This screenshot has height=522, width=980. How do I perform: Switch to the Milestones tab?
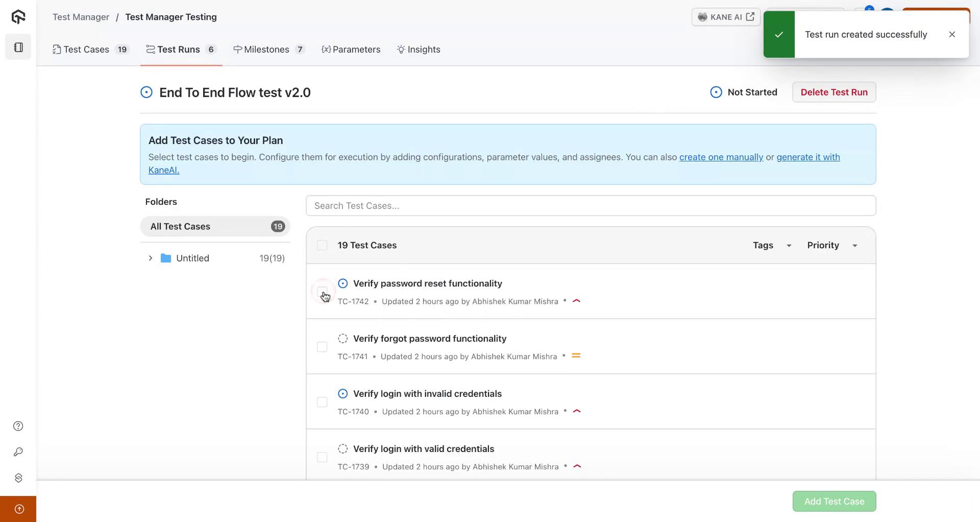pos(266,50)
